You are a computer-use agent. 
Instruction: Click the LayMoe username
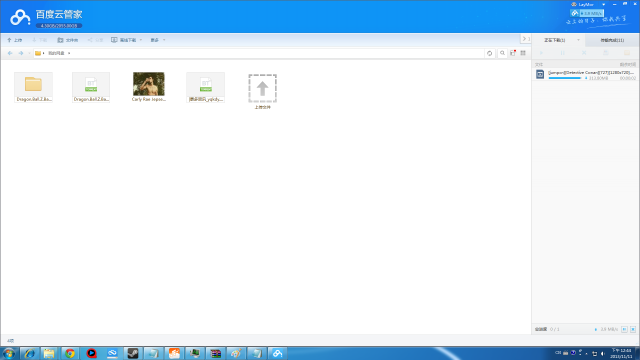coord(586,4)
